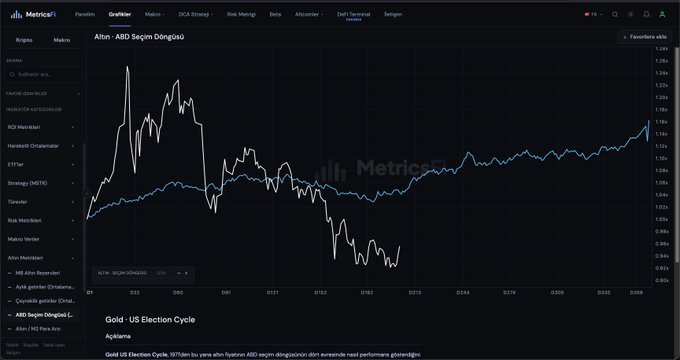
Task: Open the Beta menu item
Action: click(x=275, y=14)
